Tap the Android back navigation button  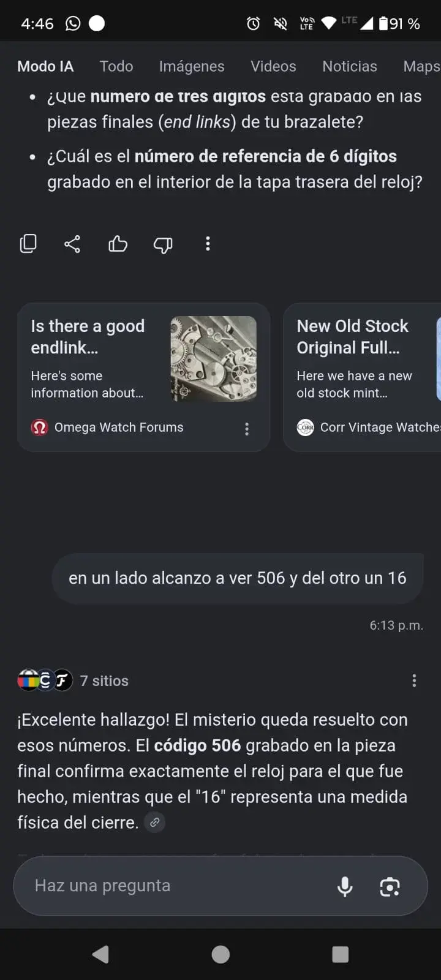click(x=100, y=954)
